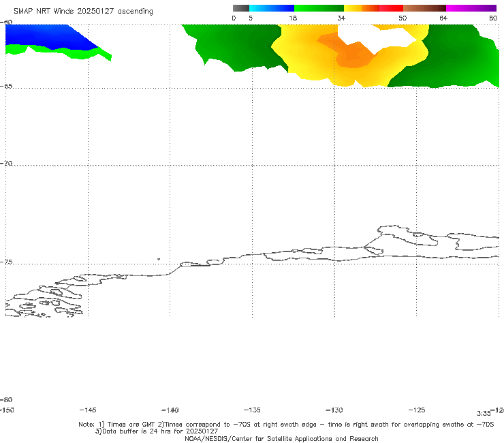504x443 pixels.
Task: Click the green segment of the color bar
Action: (319, 8)
